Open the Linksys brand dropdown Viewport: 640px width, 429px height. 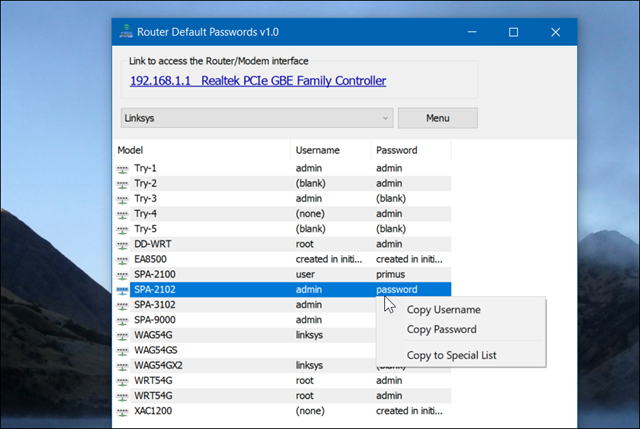pyautogui.click(x=256, y=118)
